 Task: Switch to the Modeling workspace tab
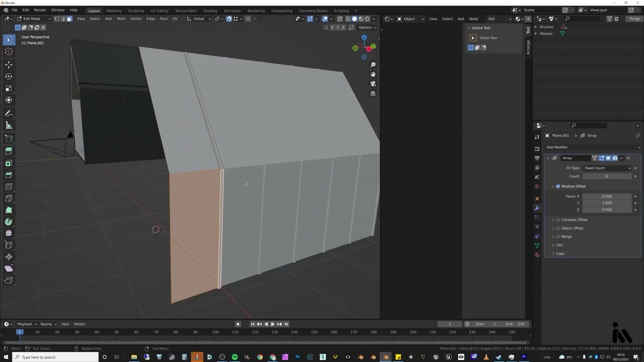tap(114, 11)
